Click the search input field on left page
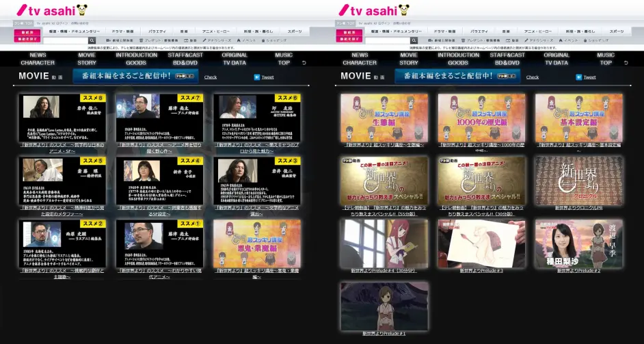The height and width of the screenshot is (344, 644). (x=66, y=40)
